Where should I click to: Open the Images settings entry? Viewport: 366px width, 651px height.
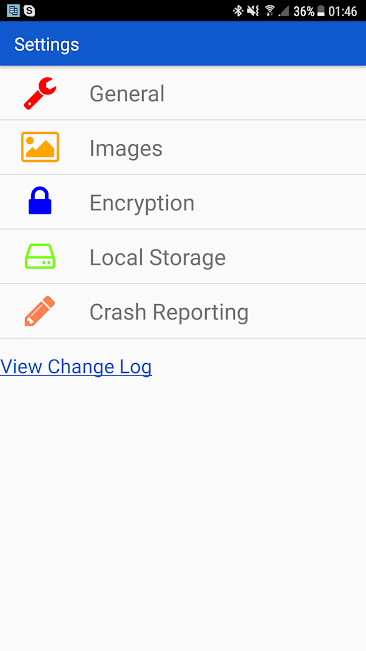tap(183, 147)
